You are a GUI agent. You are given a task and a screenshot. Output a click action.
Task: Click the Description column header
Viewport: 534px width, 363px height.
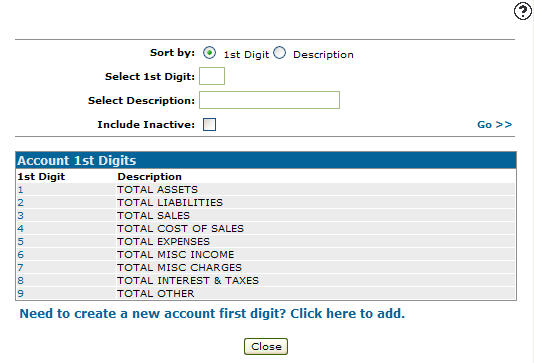[x=150, y=177]
